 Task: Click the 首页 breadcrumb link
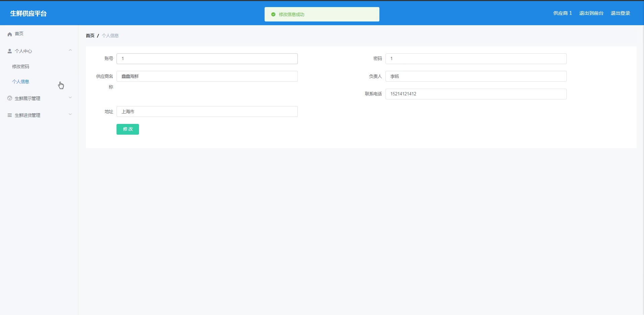(90, 36)
